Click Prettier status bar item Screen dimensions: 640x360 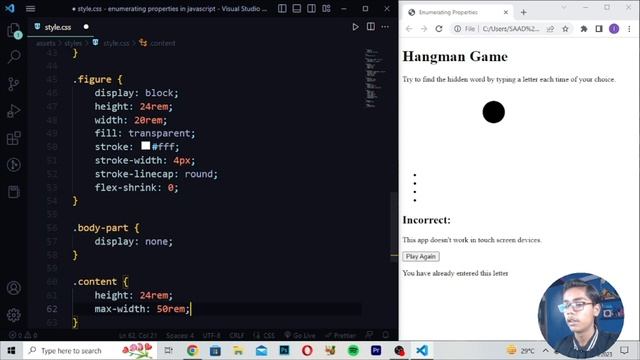pos(341,336)
